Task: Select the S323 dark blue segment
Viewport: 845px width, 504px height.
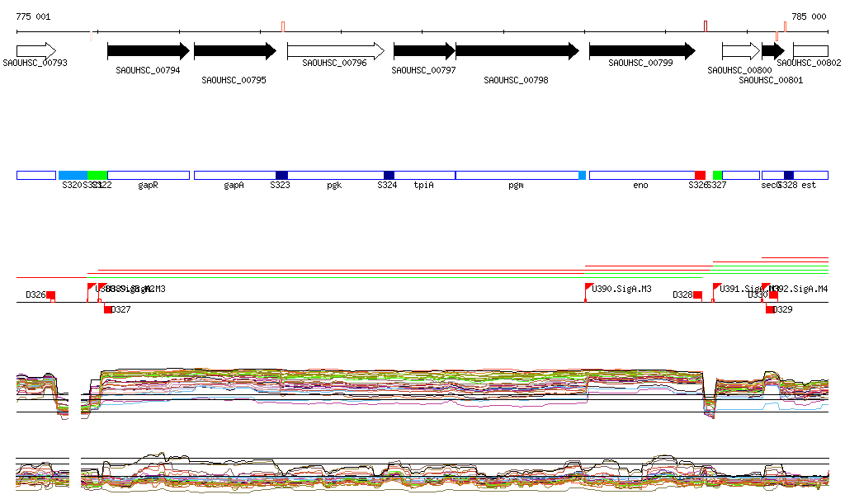Action: [281, 176]
